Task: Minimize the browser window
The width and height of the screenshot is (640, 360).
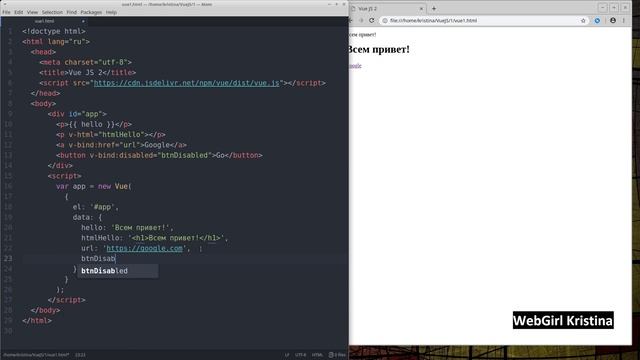Action: (x=602, y=8)
